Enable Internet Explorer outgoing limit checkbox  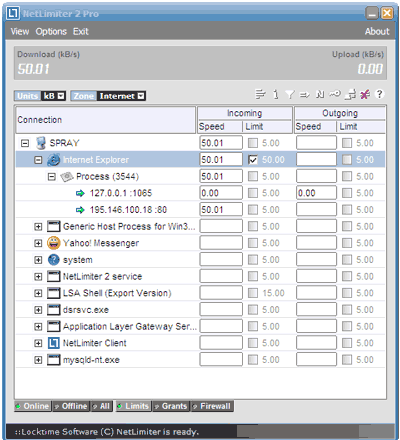click(x=347, y=160)
